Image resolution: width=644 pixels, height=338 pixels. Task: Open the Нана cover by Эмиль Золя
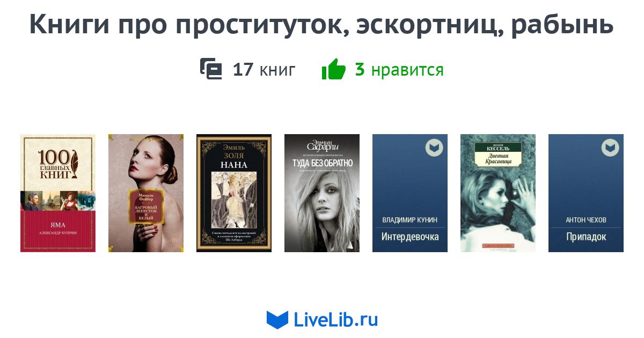tap(234, 193)
